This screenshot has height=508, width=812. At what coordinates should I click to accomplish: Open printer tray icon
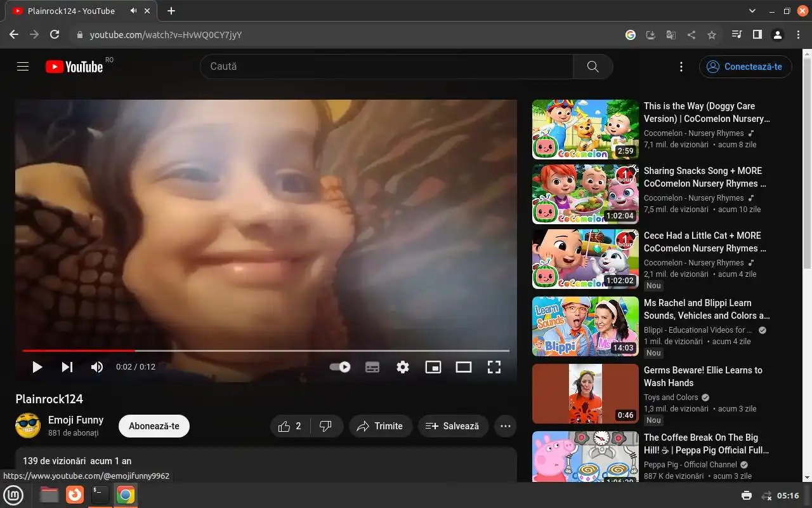tap(747, 495)
